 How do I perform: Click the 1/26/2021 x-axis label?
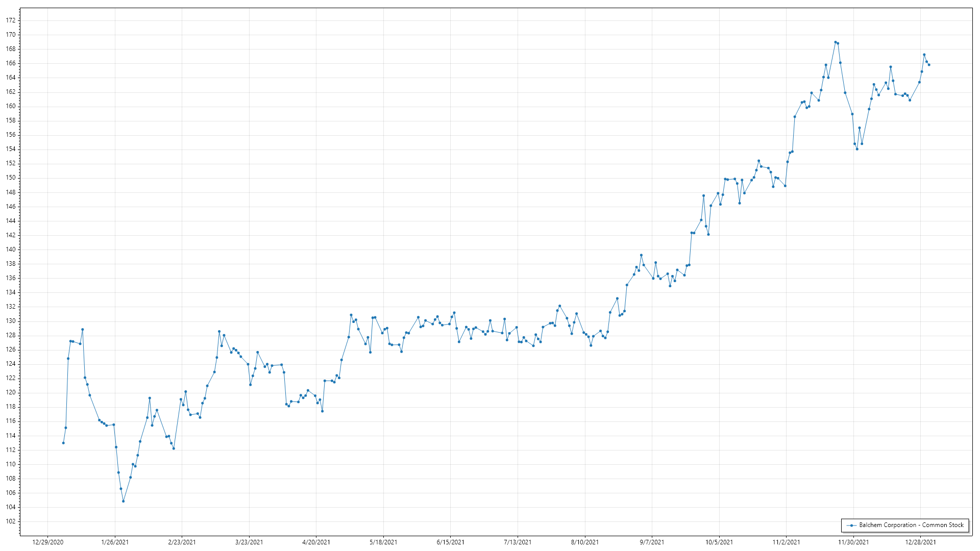coord(115,542)
